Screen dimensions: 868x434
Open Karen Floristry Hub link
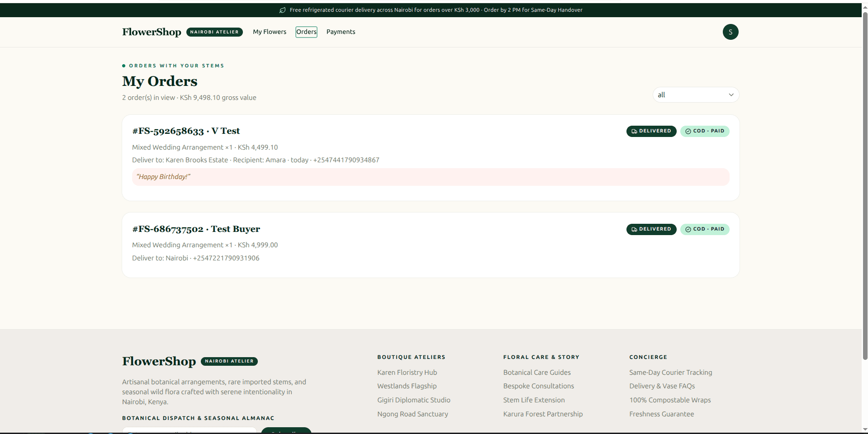tap(407, 373)
